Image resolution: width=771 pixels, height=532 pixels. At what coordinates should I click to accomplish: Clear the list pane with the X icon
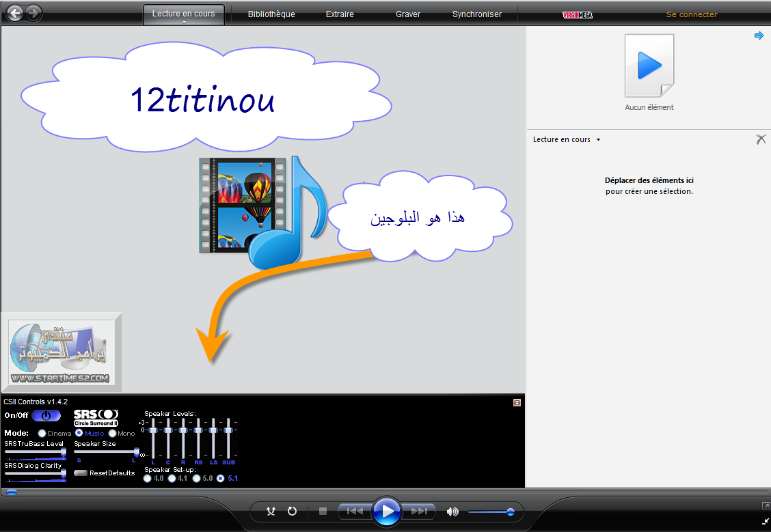(761, 139)
